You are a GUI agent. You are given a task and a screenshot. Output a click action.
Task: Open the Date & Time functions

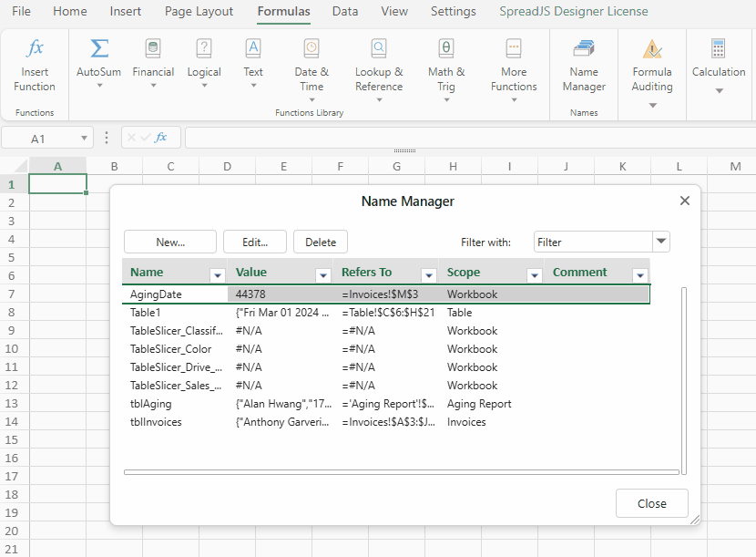click(312, 70)
